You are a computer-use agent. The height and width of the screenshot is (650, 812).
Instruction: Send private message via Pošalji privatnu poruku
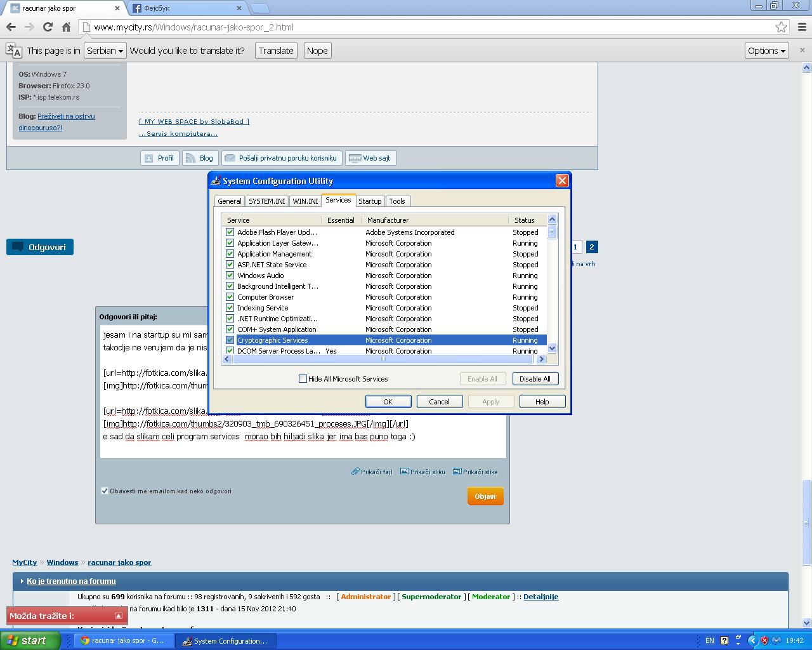click(x=282, y=158)
